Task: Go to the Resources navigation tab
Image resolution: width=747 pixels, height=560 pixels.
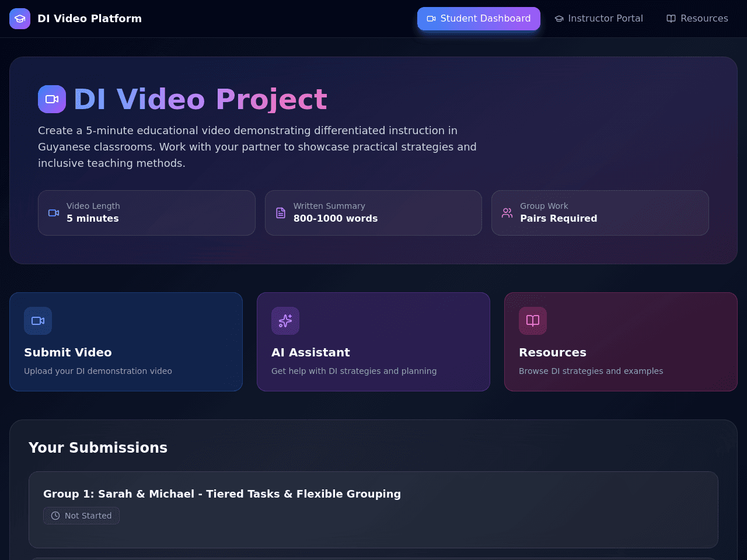Action: click(x=697, y=19)
